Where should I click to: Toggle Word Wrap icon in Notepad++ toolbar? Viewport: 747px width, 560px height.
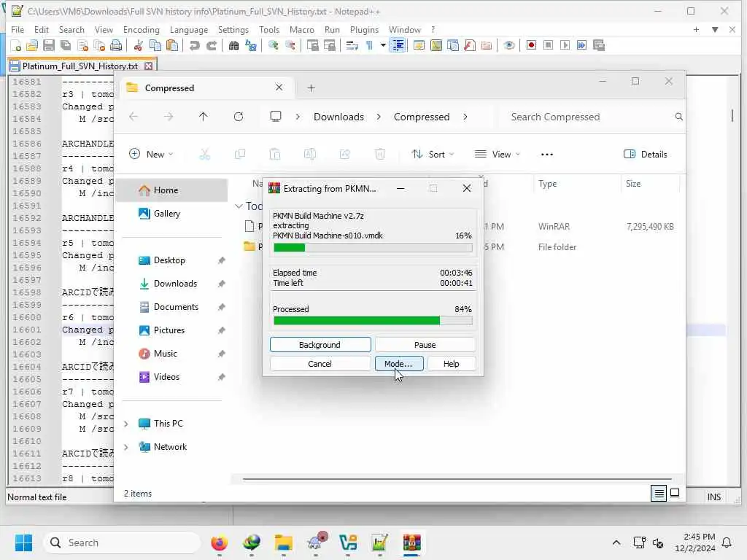(x=352, y=46)
